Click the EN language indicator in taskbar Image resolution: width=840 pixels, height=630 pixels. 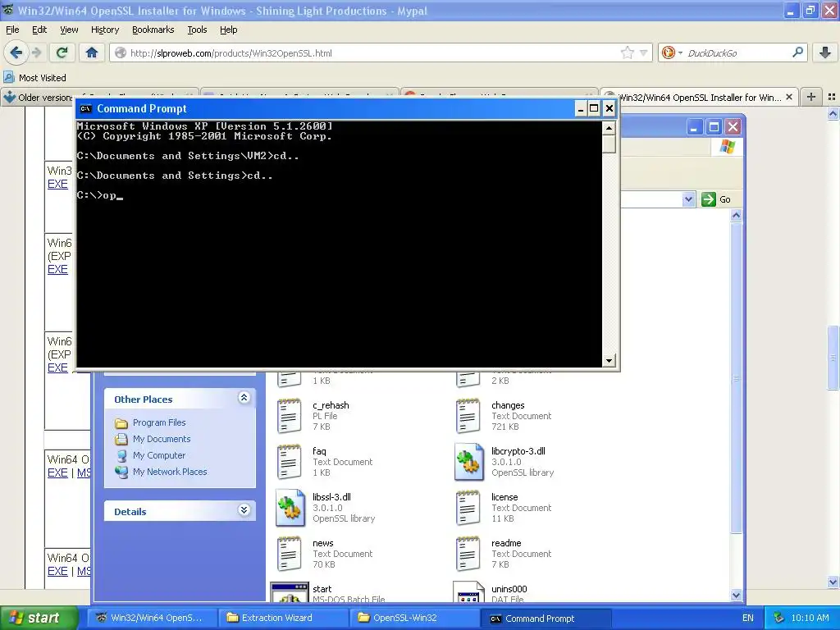coord(748,619)
